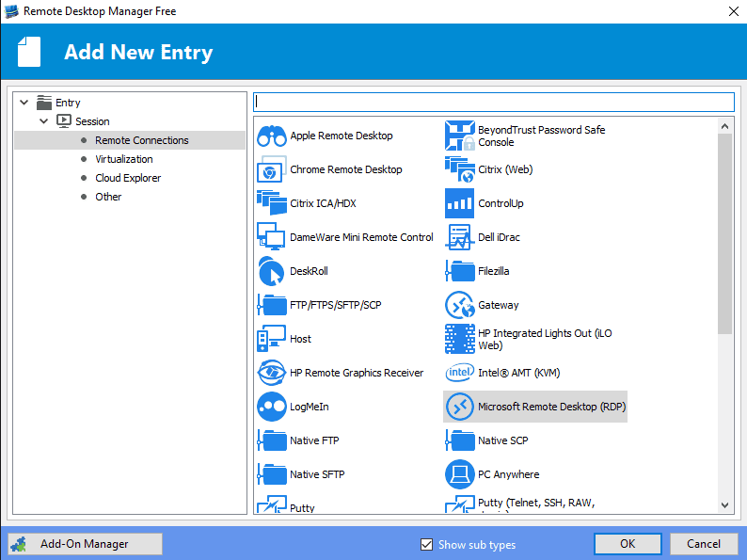Click the Session tree label

pyautogui.click(x=92, y=121)
